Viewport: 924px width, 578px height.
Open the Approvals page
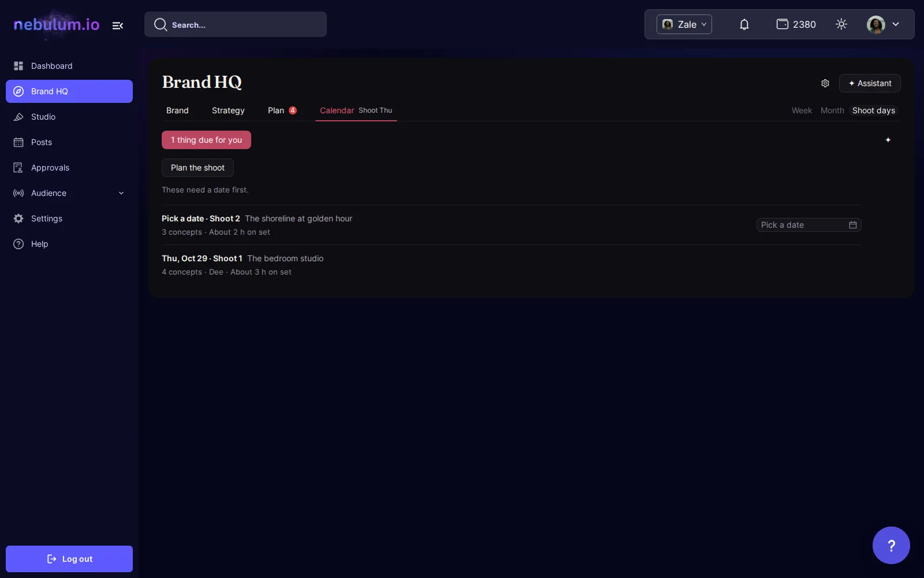69,168
